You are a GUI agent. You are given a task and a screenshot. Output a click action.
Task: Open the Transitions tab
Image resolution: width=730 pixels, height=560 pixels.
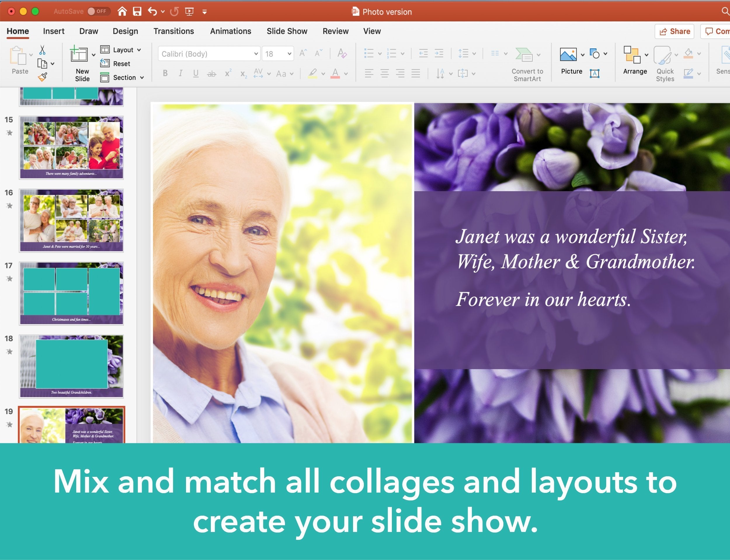(173, 31)
